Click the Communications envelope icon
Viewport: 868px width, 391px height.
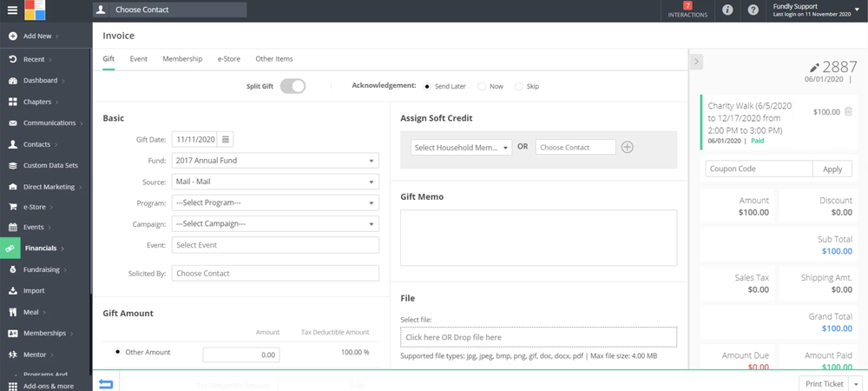[13, 123]
